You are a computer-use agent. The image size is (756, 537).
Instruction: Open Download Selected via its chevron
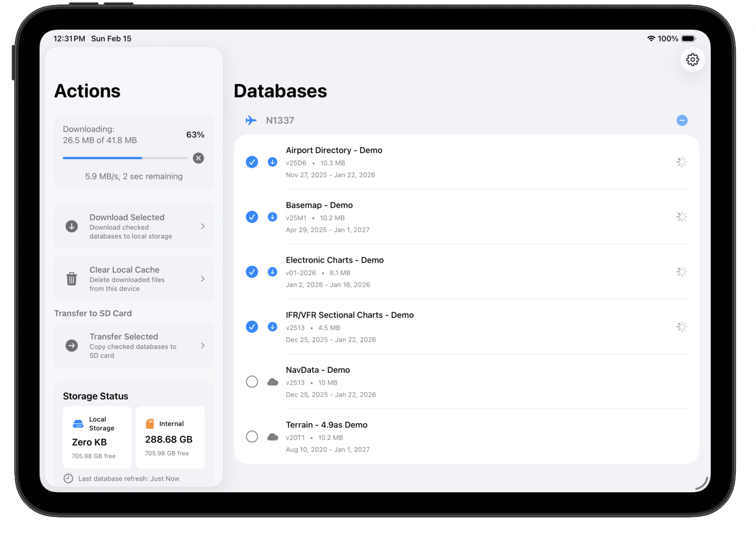pos(203,226)
